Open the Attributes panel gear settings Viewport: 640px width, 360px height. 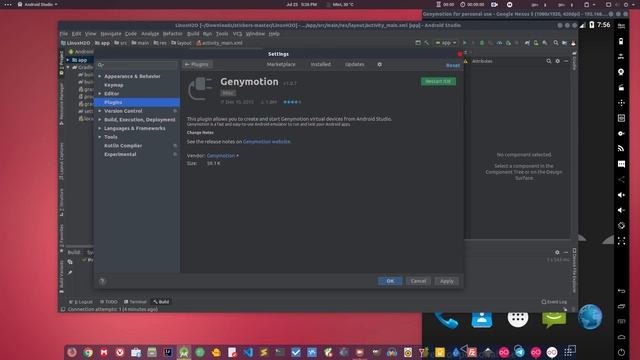(x=557, y=61)
